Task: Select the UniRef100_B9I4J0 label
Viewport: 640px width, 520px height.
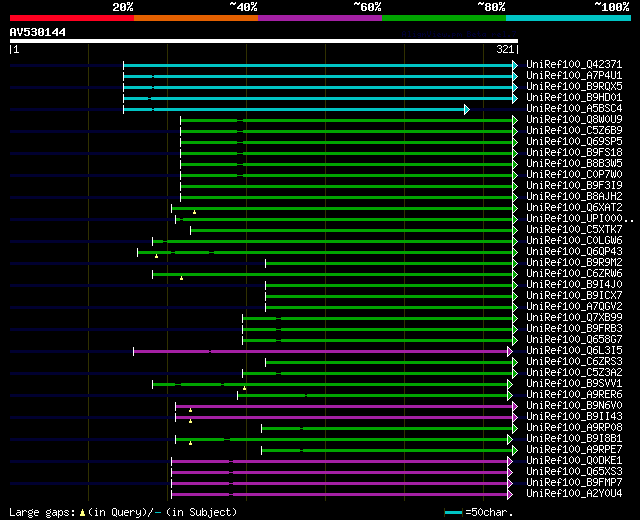Action: pos(574,285)
